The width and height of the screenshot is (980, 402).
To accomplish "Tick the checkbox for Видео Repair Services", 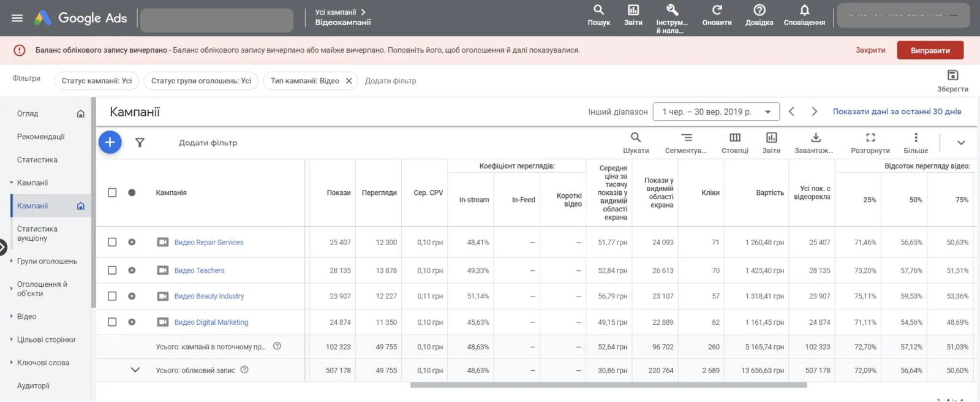I will point(112,242).
